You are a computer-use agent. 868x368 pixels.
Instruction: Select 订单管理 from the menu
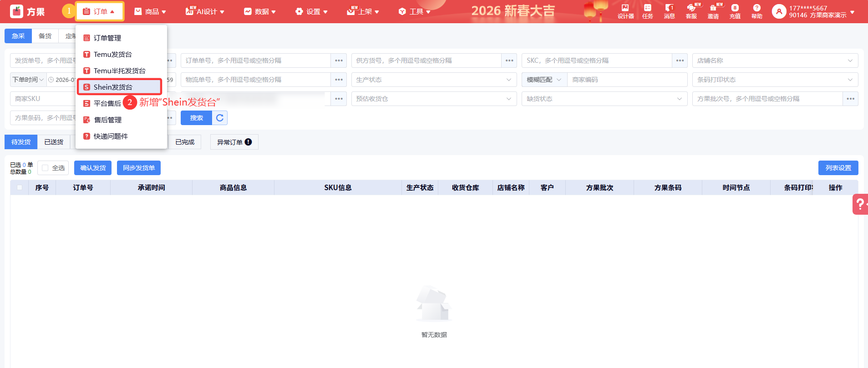(121, 38)
